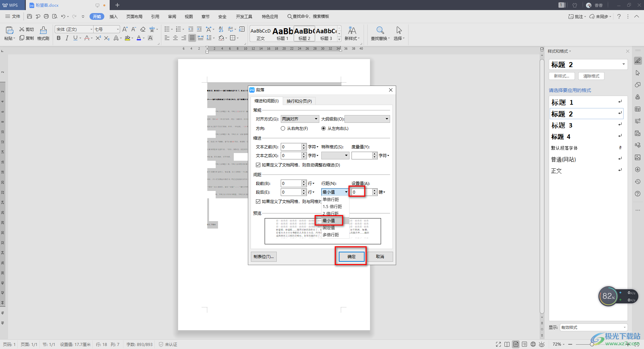Click the 取消 button
This screenshot has height=349, width=644.
tap(380, 257)
